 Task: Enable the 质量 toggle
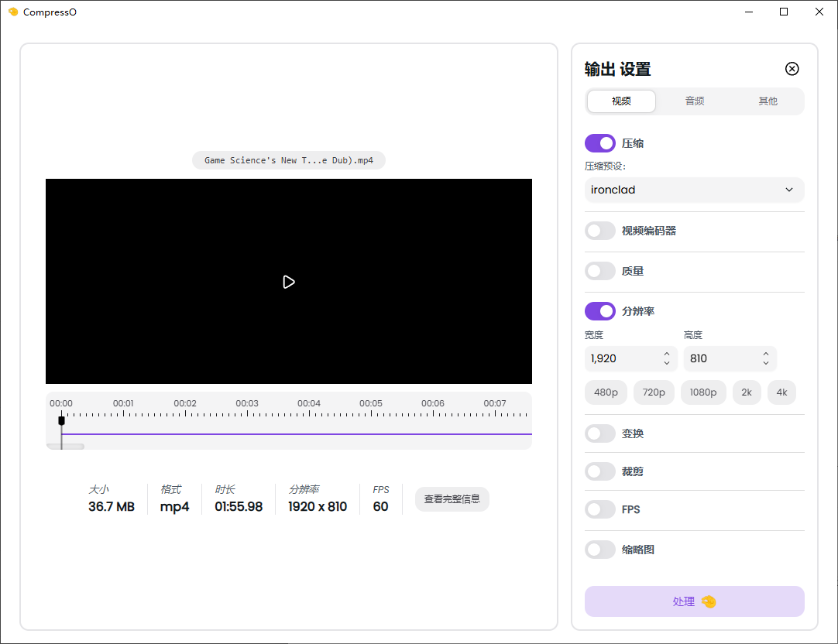point(599,271)
